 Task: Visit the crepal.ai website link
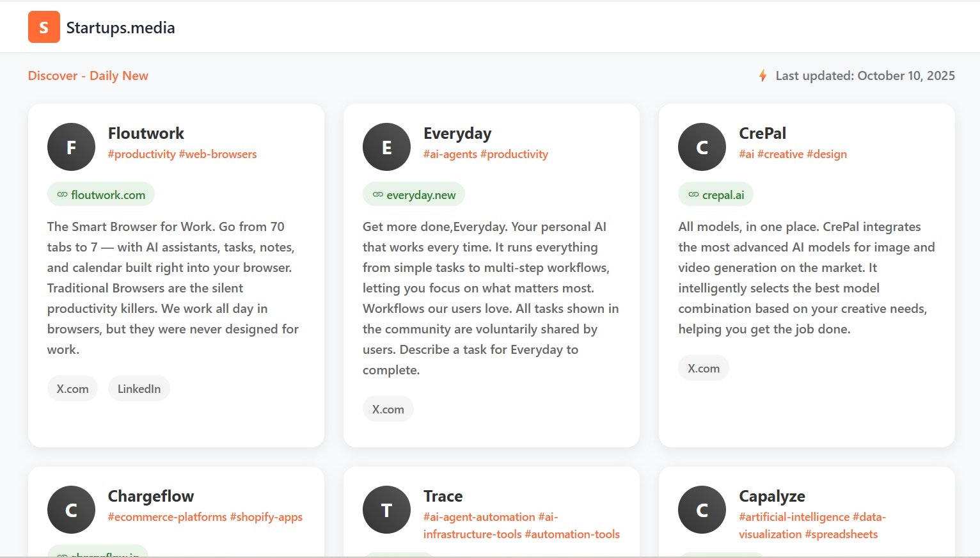coord(716,195)
